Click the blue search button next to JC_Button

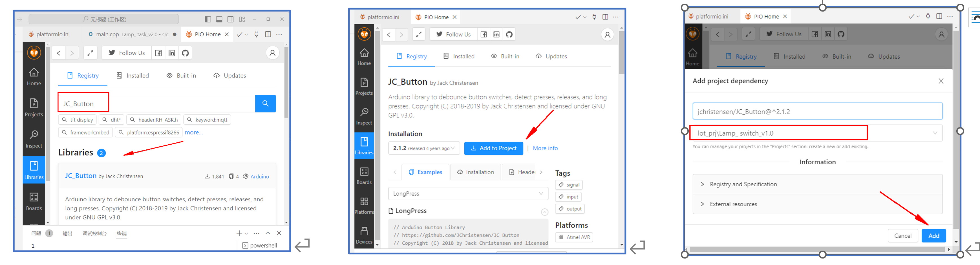265,103
